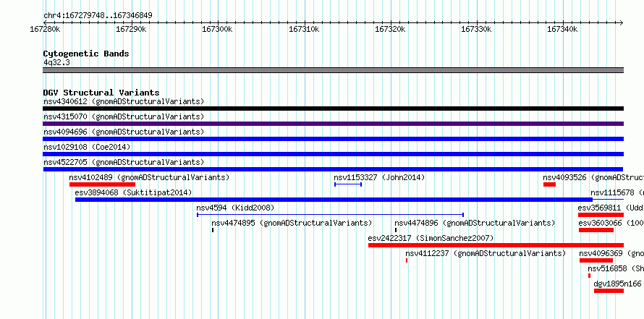Screen dimensions: 644x319
Task: Click the 'nsv4102489 (gnomADStructuralVariants)' label text
Action: pos(149,177)
